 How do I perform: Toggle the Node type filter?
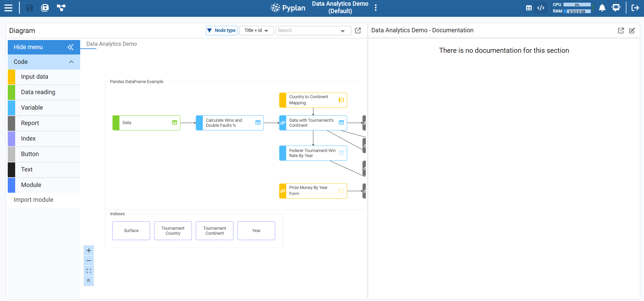pyautogui.click(x=222, y=31)
